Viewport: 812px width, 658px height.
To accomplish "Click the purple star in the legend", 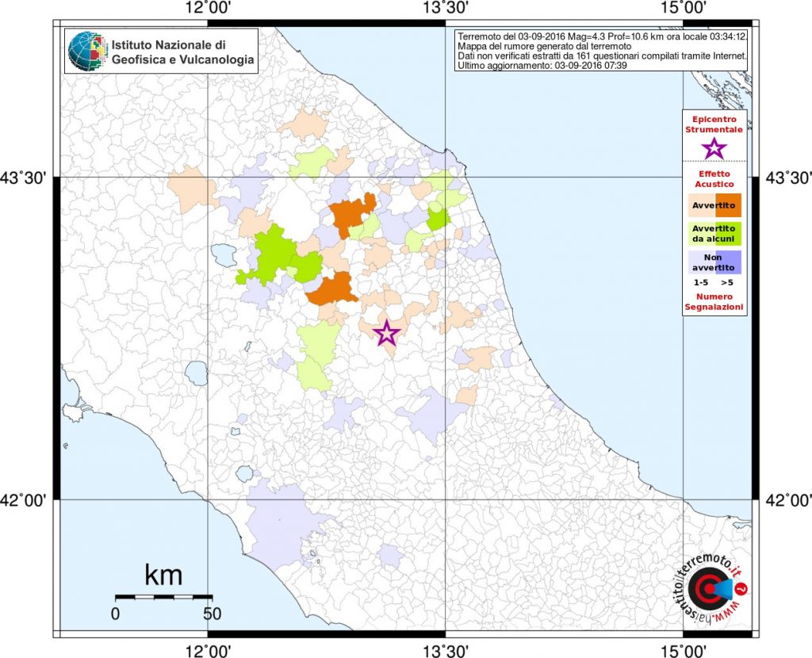I will click(714, 148).
